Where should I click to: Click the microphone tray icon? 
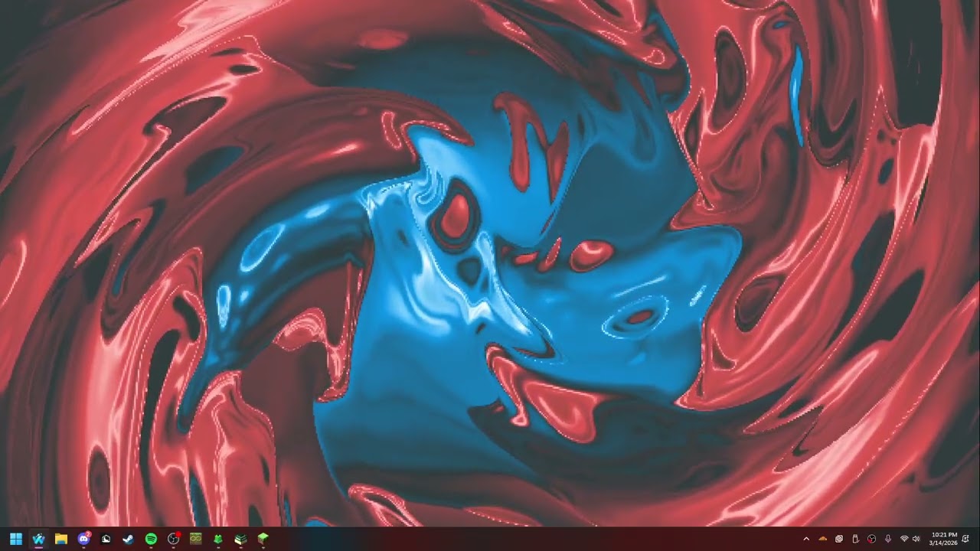(887, 539)
